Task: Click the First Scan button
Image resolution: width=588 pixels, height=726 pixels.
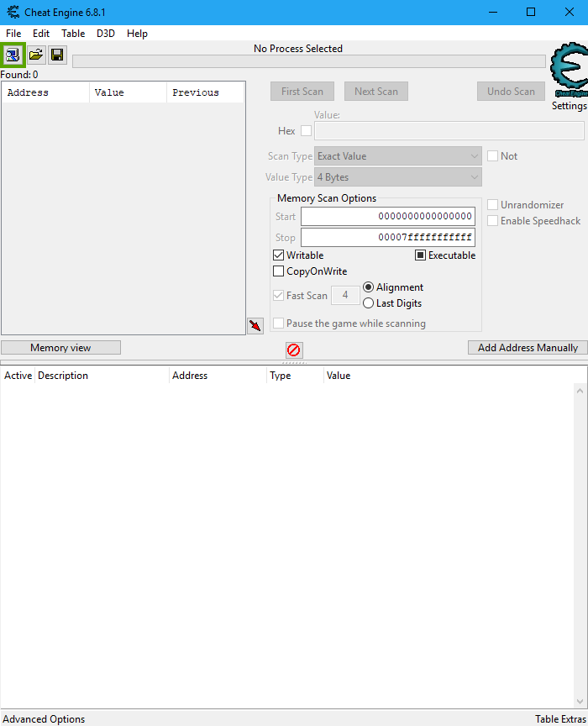Action: pos(302,92)
